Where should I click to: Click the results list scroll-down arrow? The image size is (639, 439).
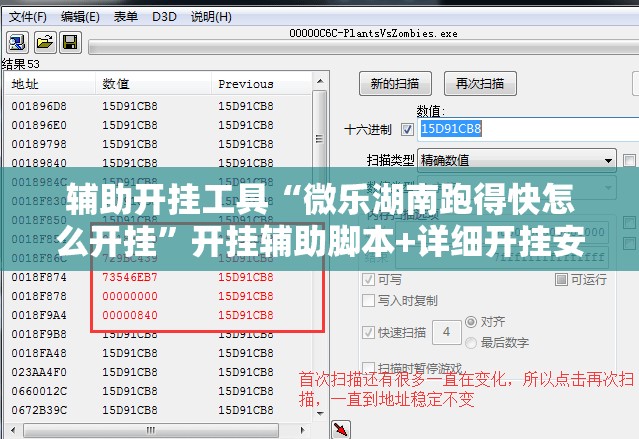[x=320, y=413]
